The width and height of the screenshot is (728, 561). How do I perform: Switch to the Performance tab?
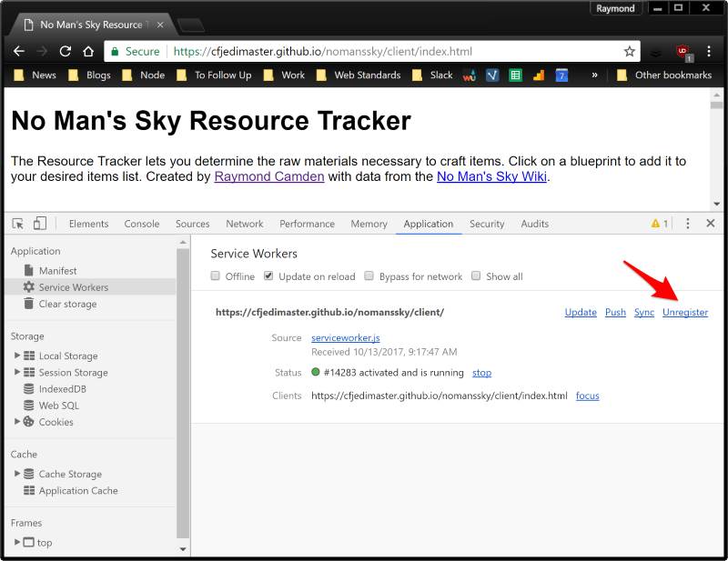tap(307, 224)
